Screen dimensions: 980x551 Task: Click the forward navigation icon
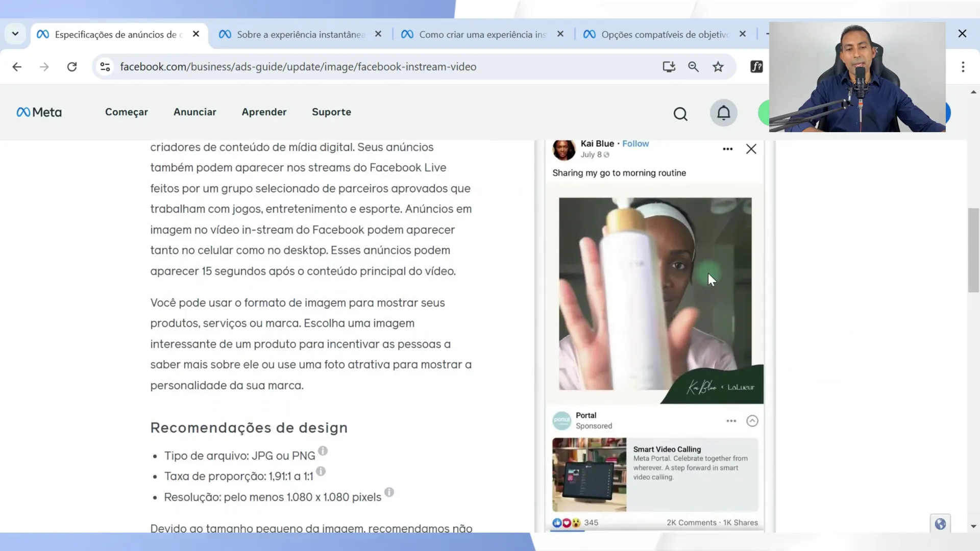[44, 66]
